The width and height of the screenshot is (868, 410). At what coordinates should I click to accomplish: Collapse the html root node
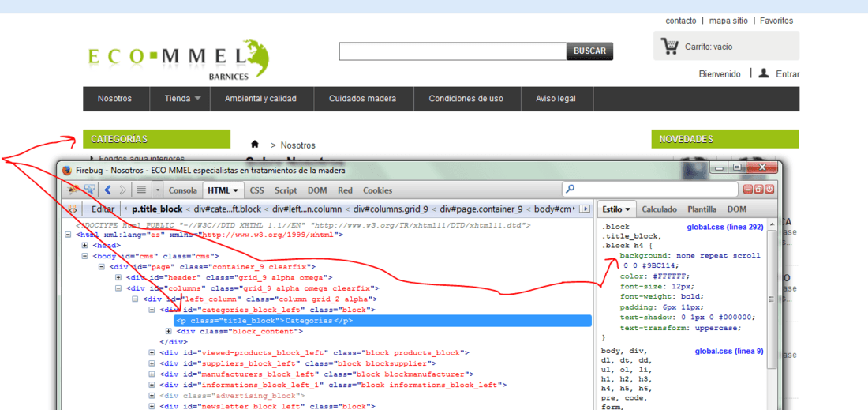click(x=68, y=235)
